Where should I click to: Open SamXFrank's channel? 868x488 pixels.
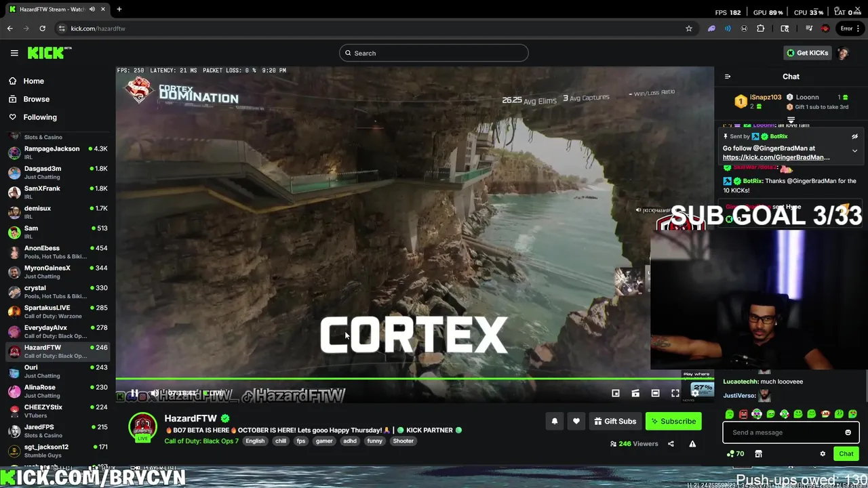point(58,192)
